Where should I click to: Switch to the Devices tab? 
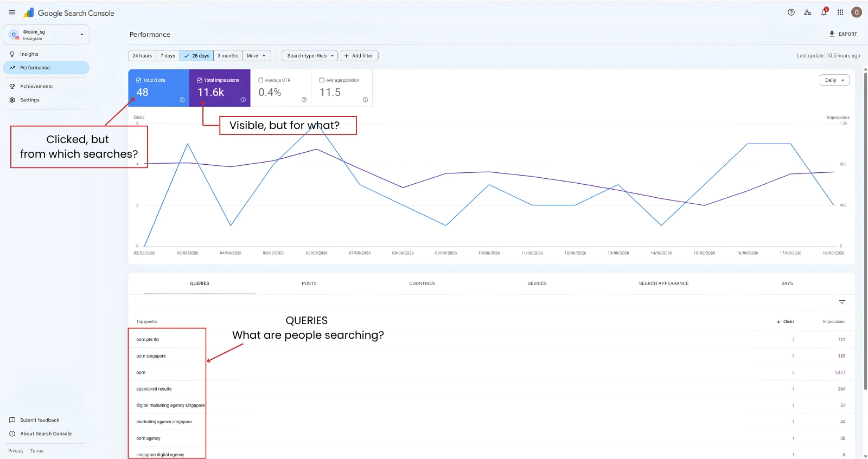pyautogui.click(x=537, y=283)
